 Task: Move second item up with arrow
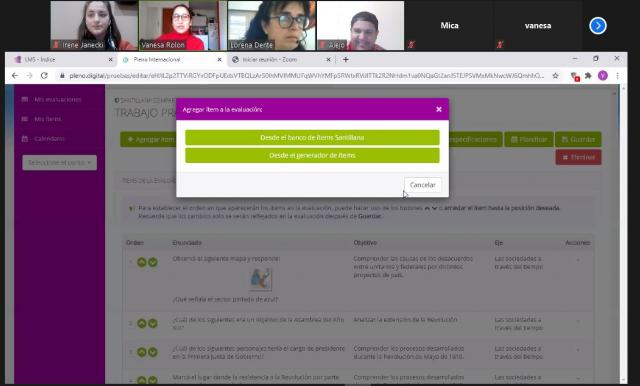(142, 324)
